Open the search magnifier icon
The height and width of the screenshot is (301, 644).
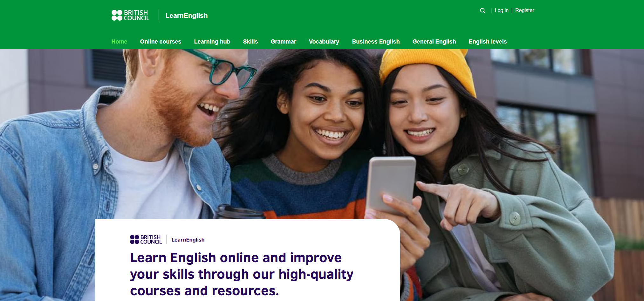[483, 10]
